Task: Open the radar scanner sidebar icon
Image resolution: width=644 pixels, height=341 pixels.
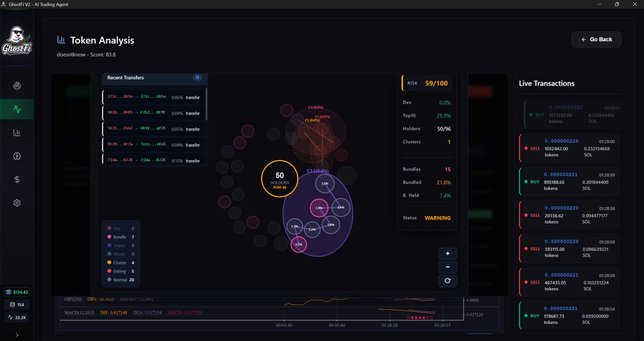Action: coord(17,86)
